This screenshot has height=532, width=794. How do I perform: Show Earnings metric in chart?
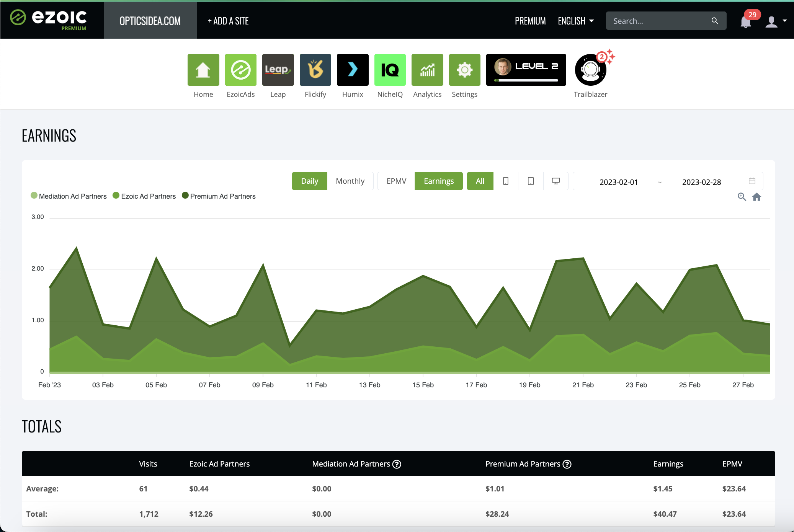click(x=439, y=181)
